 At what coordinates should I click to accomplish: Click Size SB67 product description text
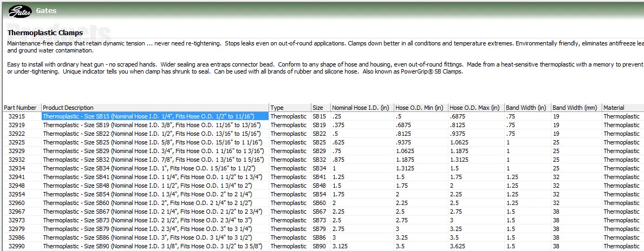(x=153, y=212)
